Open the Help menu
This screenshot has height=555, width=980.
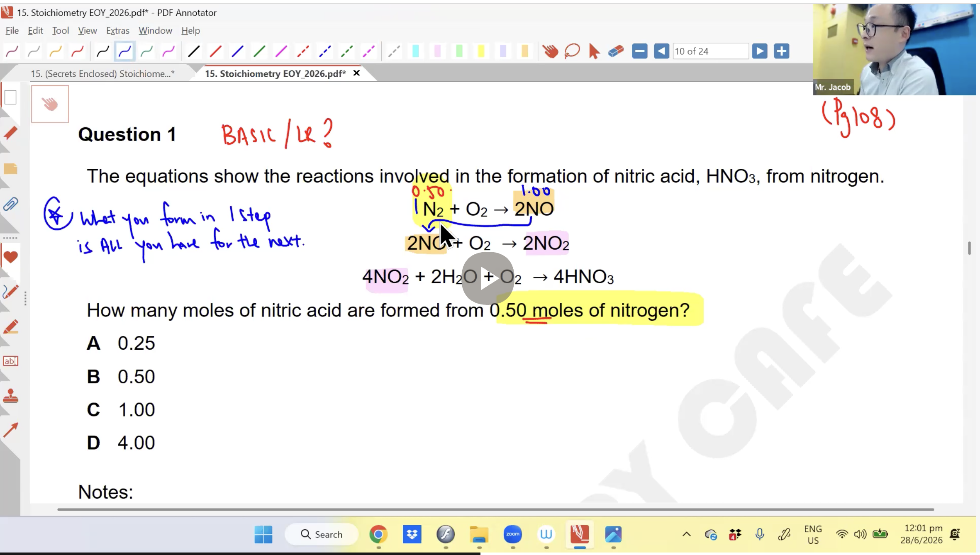point(190,31)
